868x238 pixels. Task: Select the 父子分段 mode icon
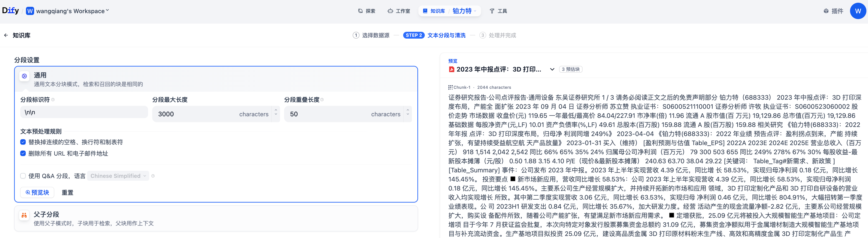(24, 215)
